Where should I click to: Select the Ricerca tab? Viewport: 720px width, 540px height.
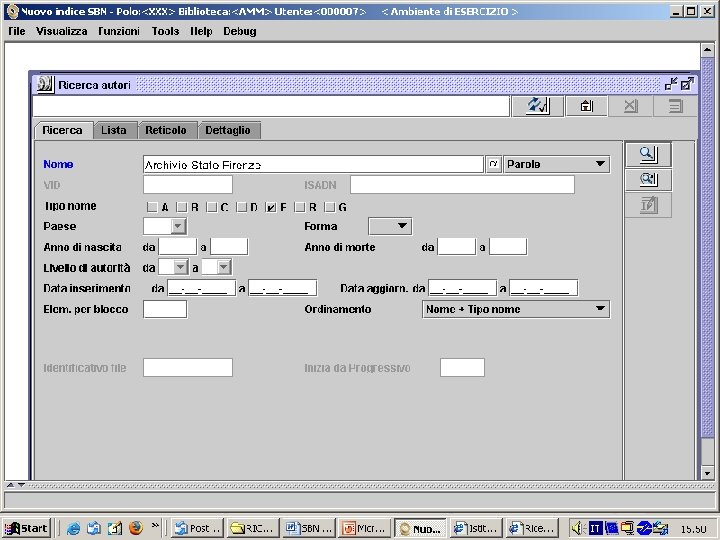pos(62,130)
